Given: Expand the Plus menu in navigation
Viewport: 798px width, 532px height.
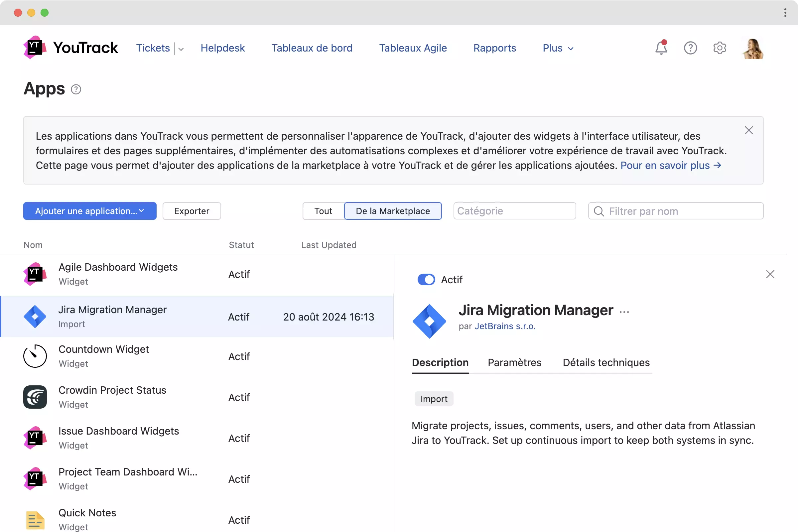Looking at the screenshot, I should point(558,48).
